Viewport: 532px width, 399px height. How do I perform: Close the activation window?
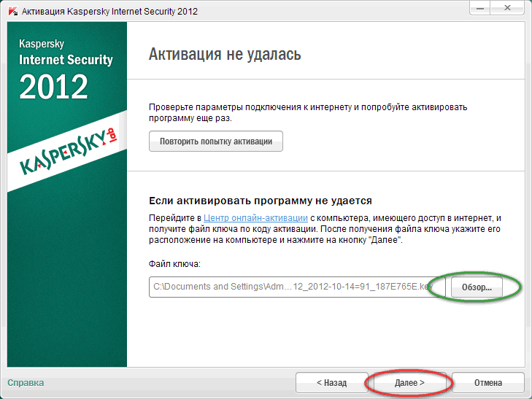(507, 8)
